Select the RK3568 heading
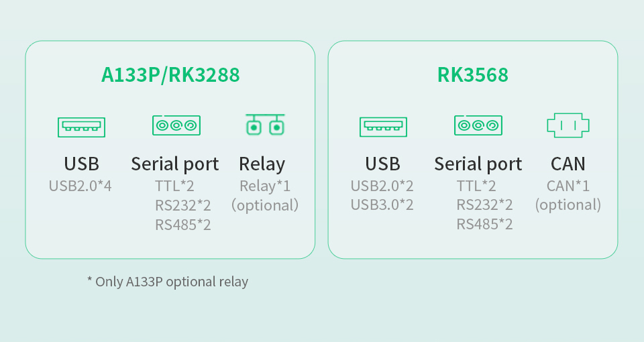Screen dimensions: 644x342 point(473,75)
